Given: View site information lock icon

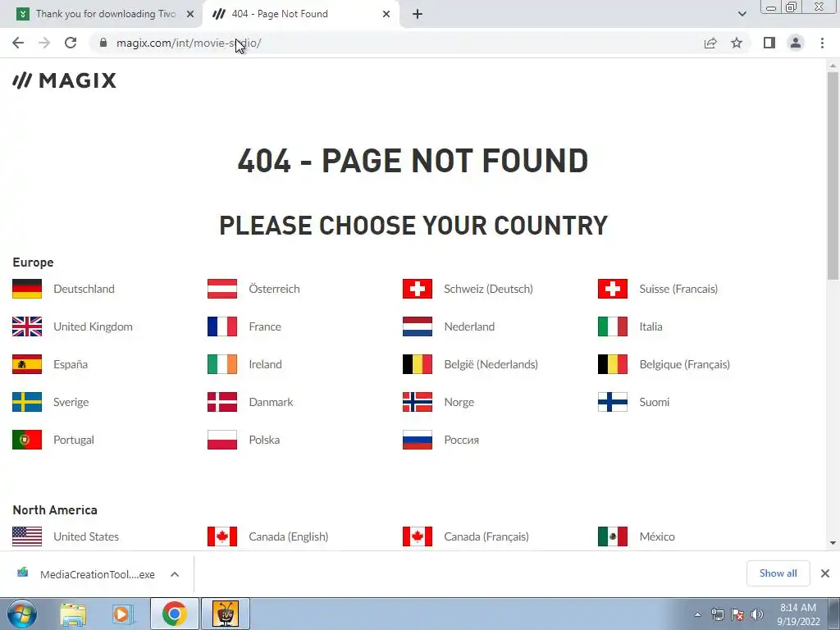Looking at the screenshot, I should [103, 43].
